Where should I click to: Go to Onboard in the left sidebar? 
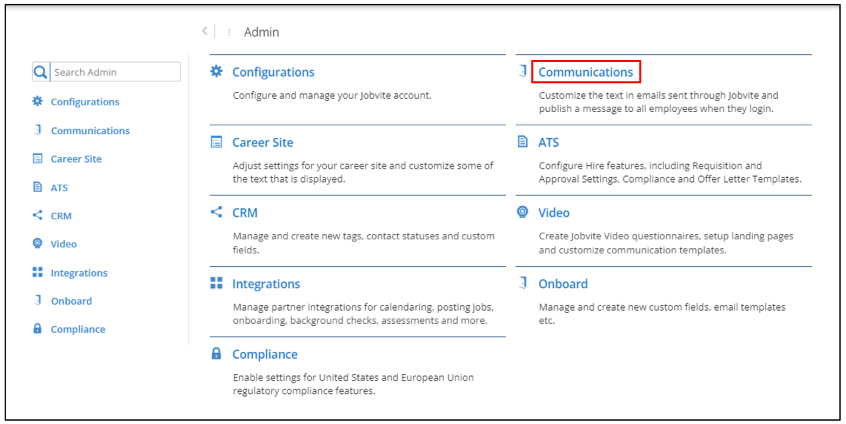(71, 301)
